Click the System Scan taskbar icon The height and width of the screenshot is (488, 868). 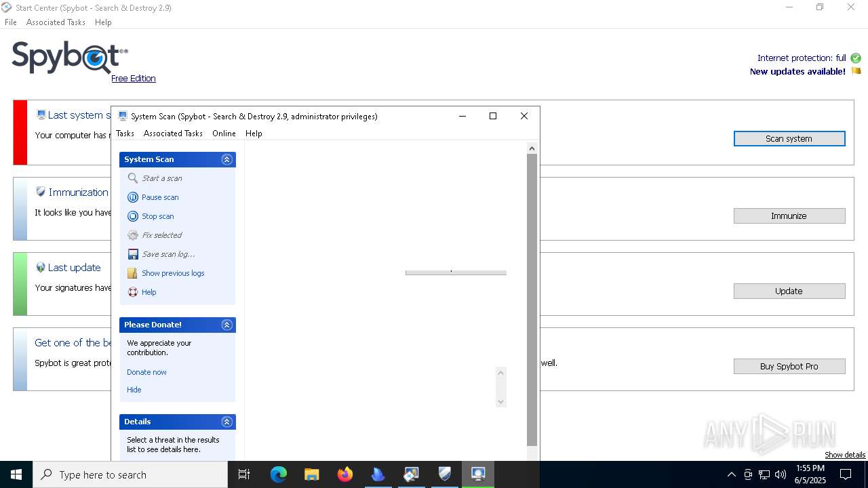click(478, 474)
